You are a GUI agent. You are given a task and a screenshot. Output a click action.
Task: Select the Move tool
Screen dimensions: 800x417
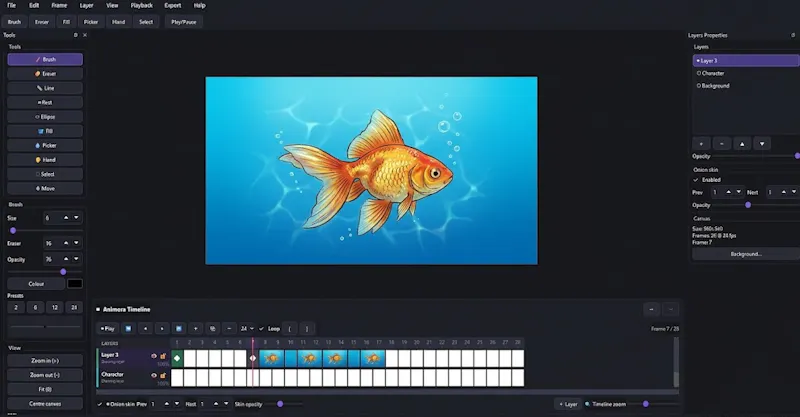click(x=45, y=188)
